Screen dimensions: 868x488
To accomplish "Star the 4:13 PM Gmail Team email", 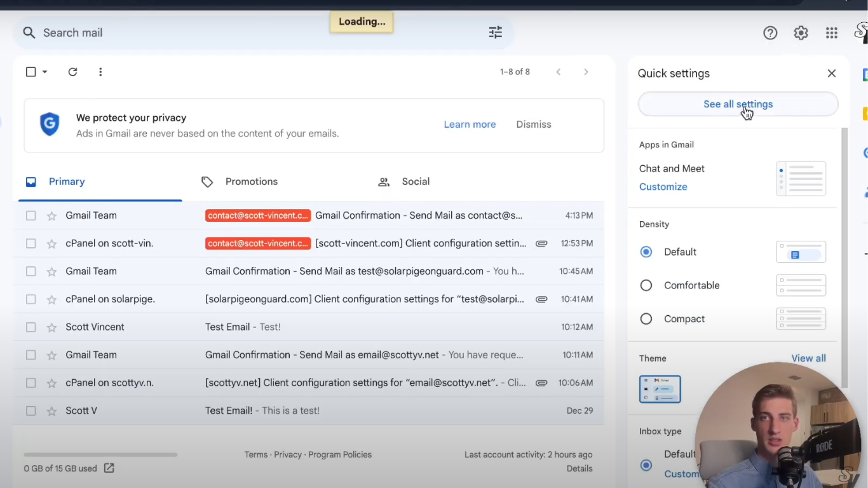I will click(51, 216).
